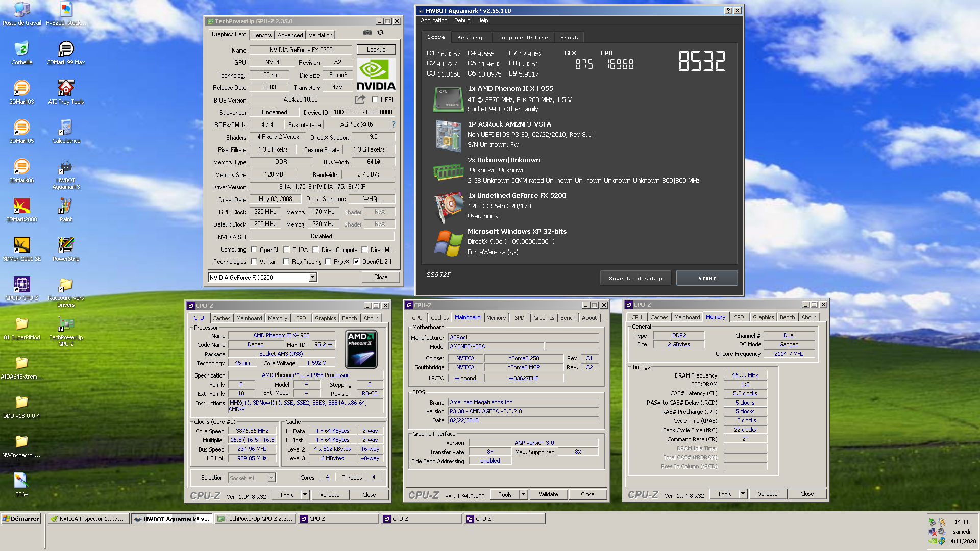The image size is (980, 551).
Task: Click the NVIDIA logo in GPU-Z
Action: [x=376, y=76]
